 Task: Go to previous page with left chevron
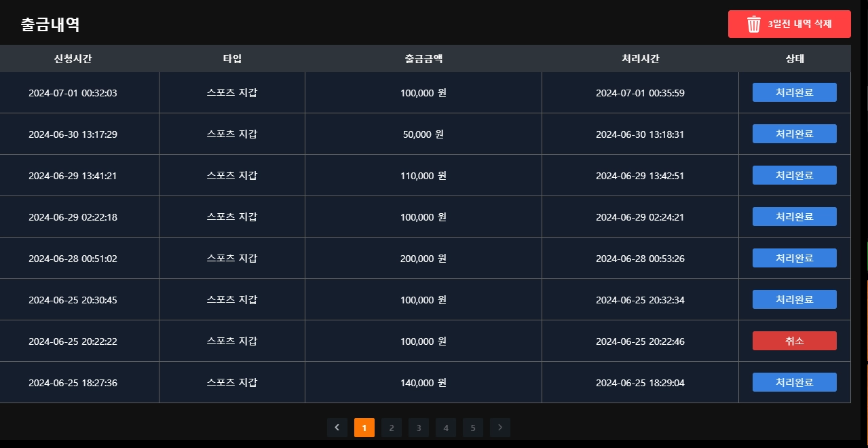337,428
